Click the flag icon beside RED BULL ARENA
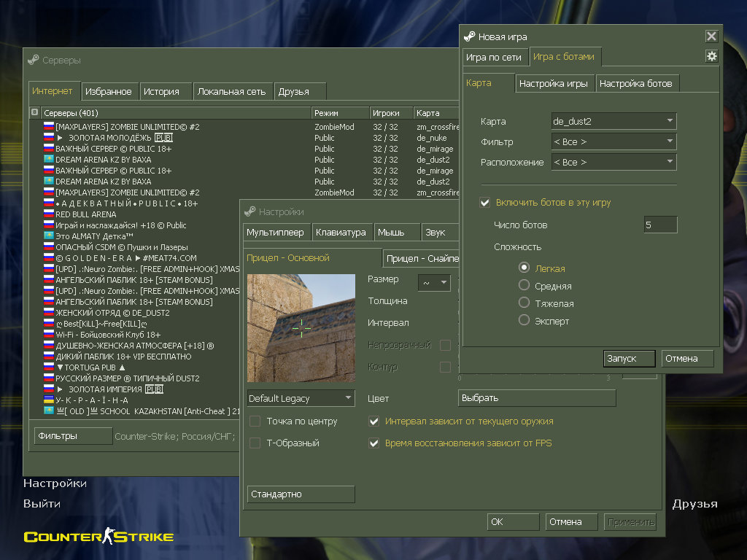 (49, 214)
